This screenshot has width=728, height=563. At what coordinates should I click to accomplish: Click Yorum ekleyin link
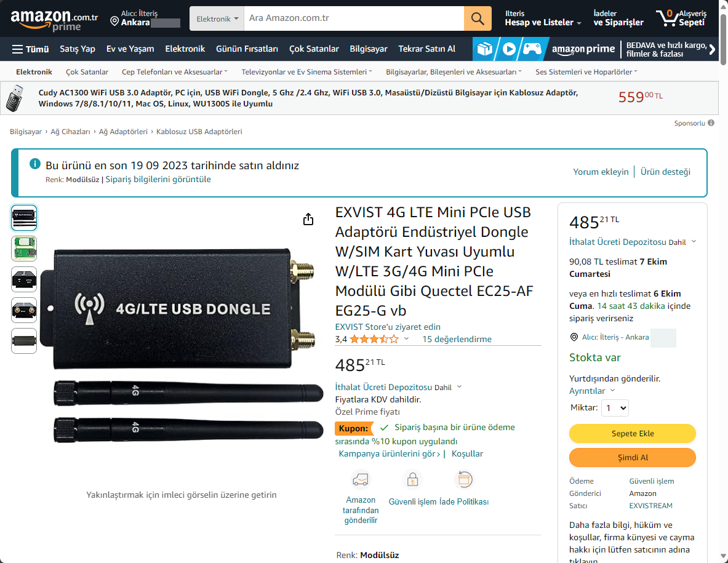pos(601,172)
